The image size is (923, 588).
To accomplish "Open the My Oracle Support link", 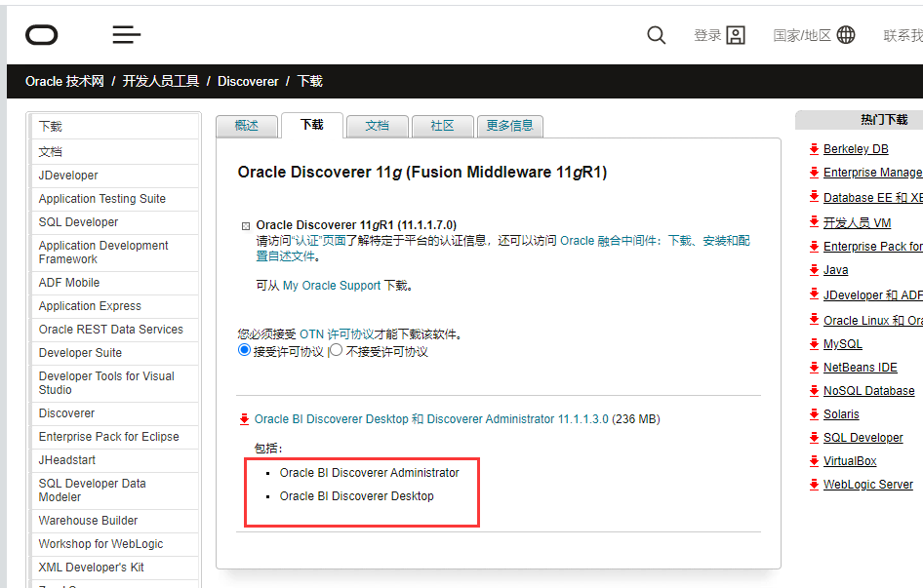I will pos(332,286).
